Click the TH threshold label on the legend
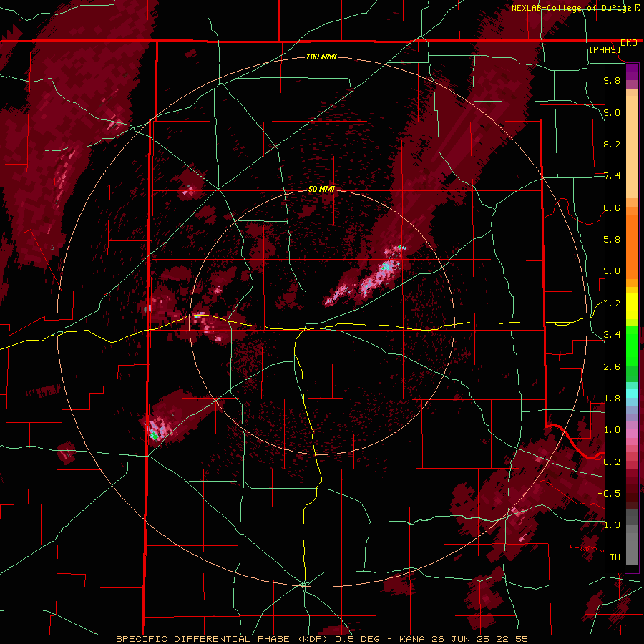 point(615,557)
